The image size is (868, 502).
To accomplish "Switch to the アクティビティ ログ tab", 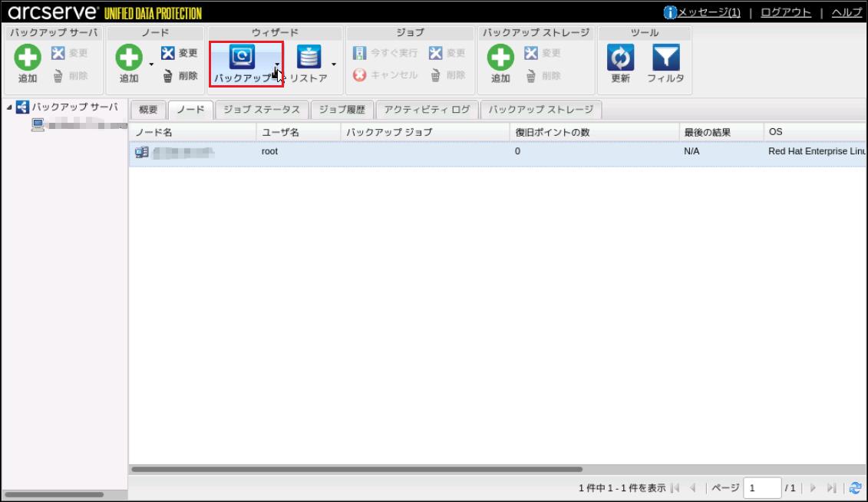I will coord(427,110).
